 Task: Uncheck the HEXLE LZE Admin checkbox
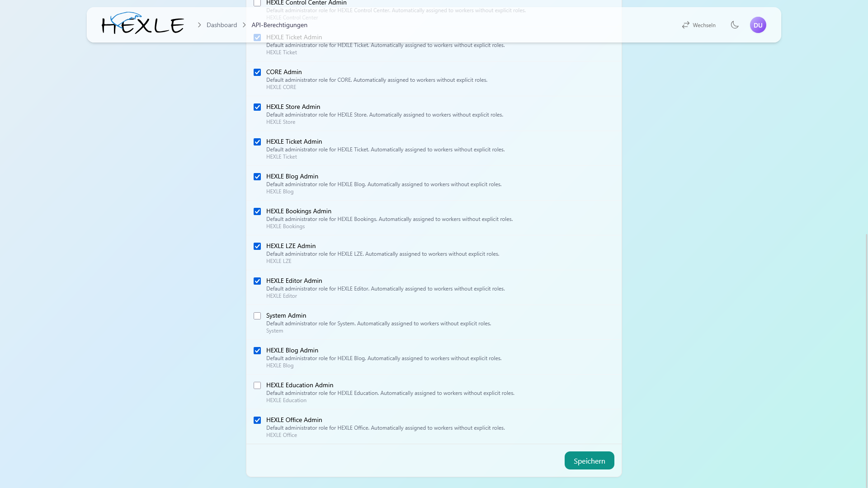tap(257, 246)
